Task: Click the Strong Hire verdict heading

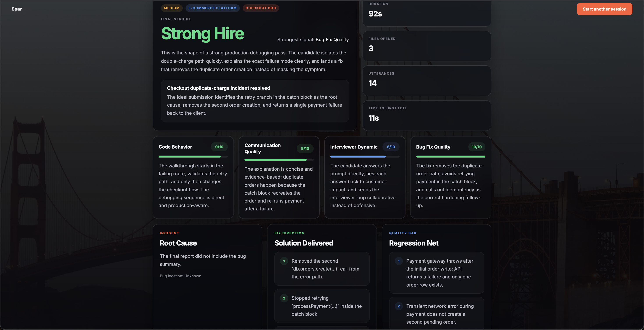Action: [202, 34]
